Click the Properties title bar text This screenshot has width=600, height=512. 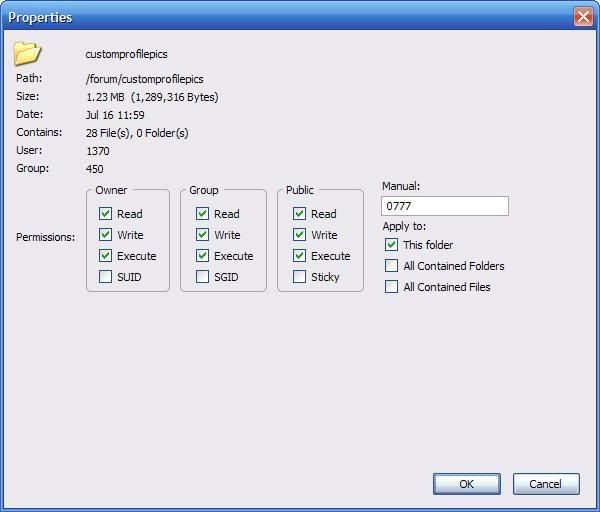click(x=40, y=17)
